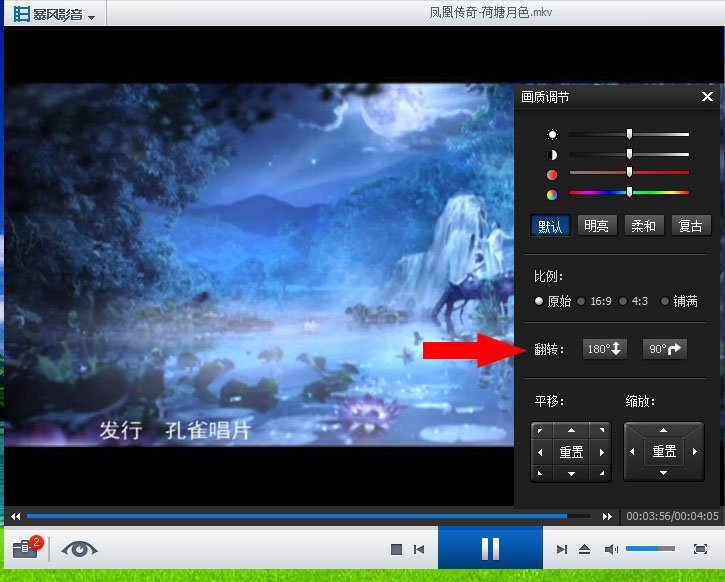Pan video to lower-right corner
This screenshot has height=582, width=725.
click(x=602, y=473)
